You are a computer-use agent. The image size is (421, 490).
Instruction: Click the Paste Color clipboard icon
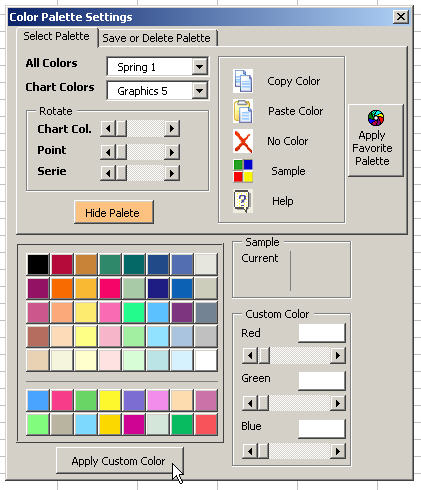pyautogui.click(x=243, y=111)
